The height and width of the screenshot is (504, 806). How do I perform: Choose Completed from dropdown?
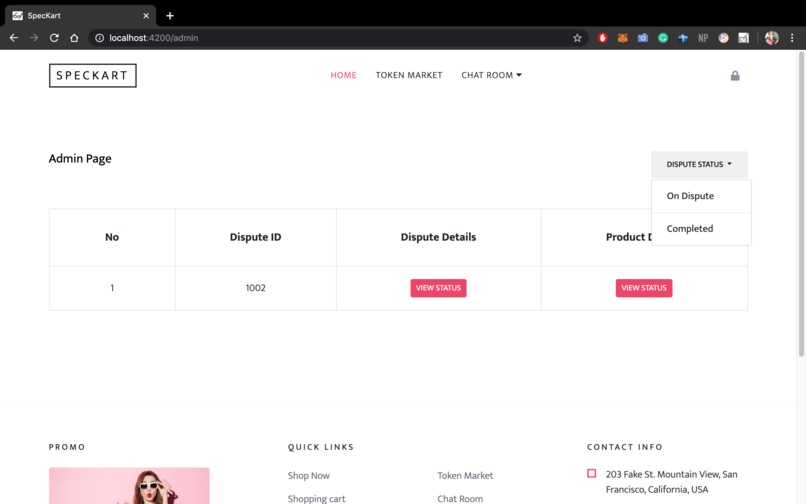tap(701, 228)
